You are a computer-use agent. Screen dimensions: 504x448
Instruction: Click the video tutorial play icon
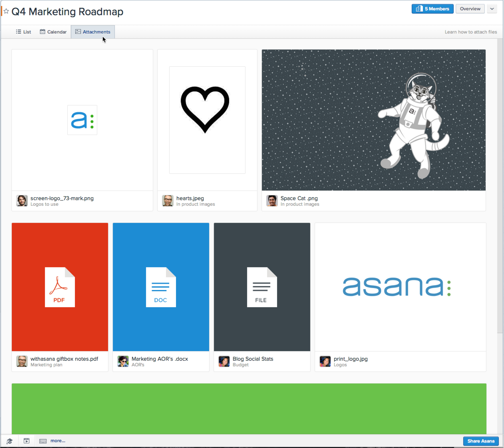[27, 441]
